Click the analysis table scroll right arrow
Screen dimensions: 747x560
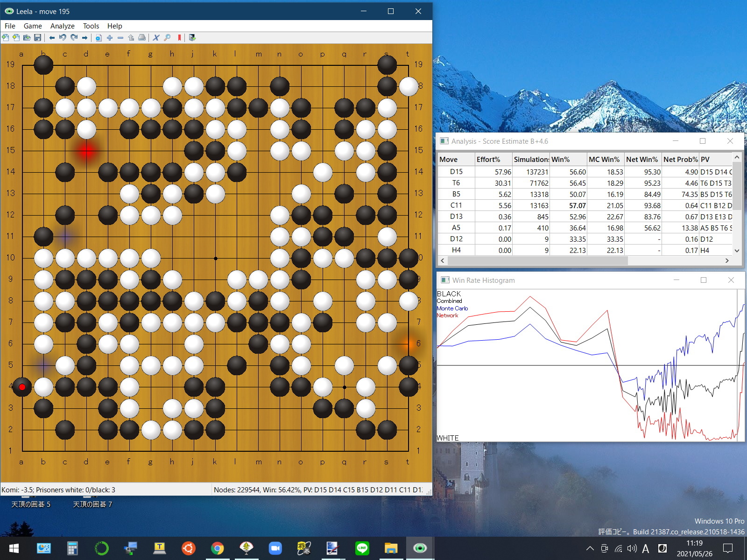(x=727, y=261)
